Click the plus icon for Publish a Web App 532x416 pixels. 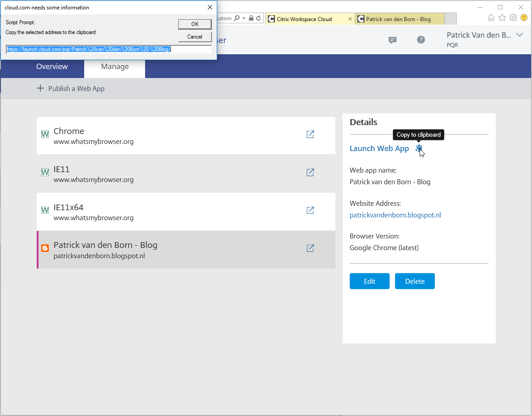[x=40, y=88]
